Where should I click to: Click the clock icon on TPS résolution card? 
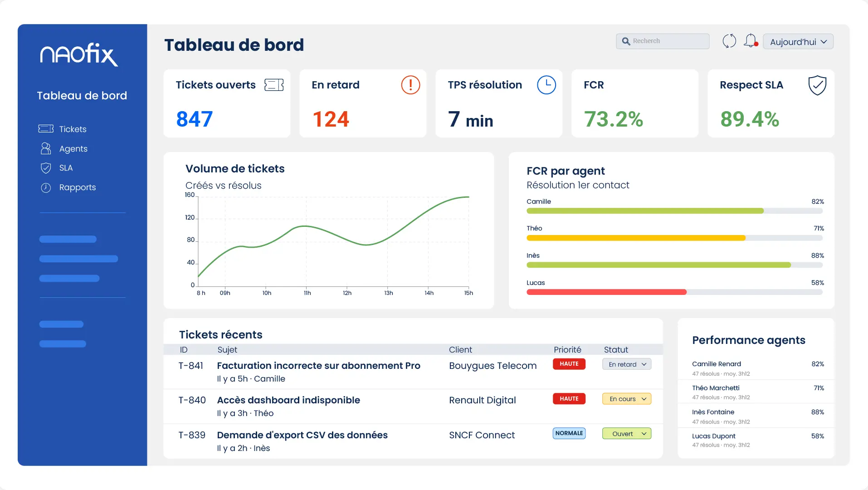coord(546,85)
